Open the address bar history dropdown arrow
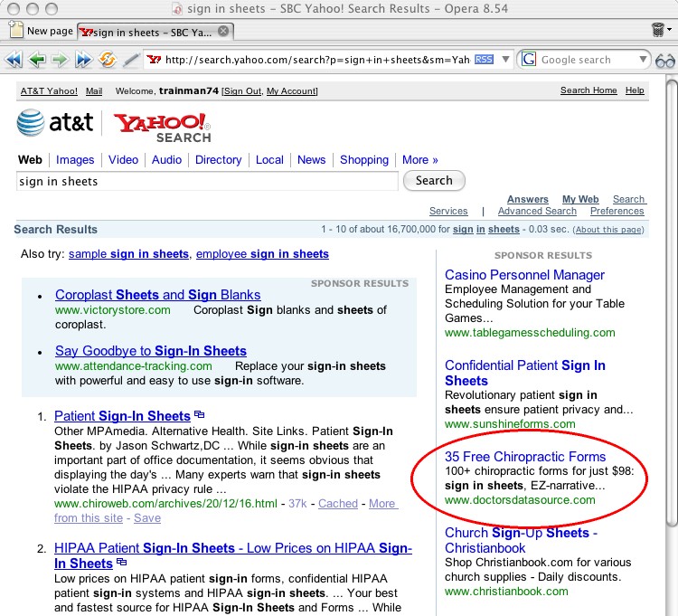The image size is (678, 616). coord(505,60)
